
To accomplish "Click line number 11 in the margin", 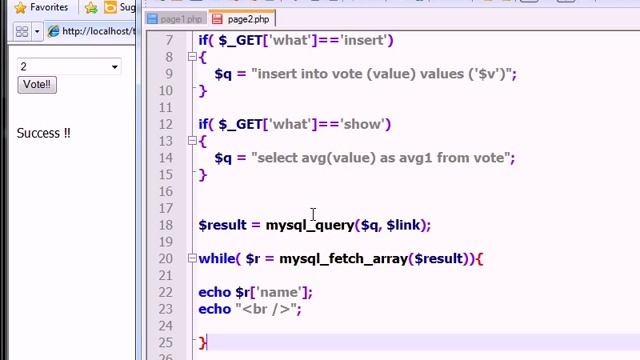I will click(x=166, y=107).
